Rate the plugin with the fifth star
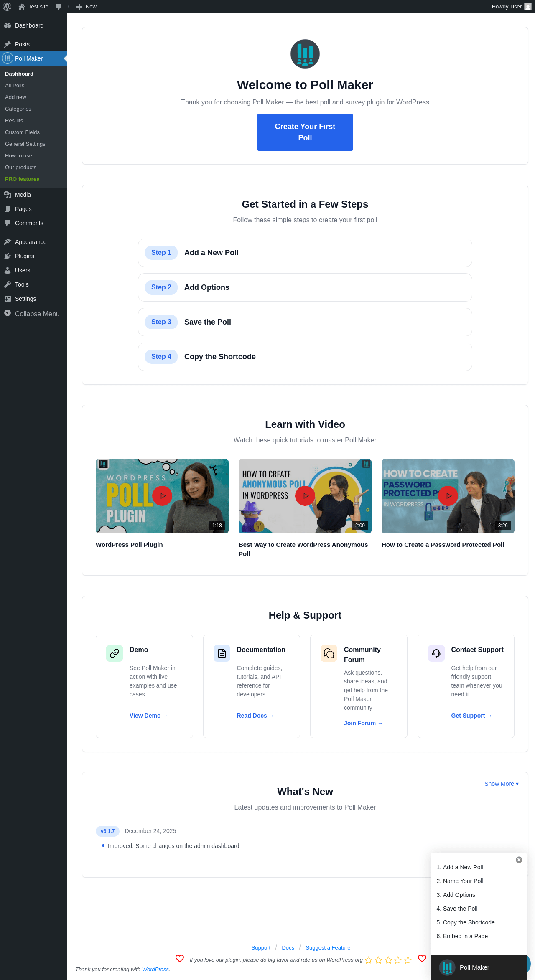 [x=408, y=960]
